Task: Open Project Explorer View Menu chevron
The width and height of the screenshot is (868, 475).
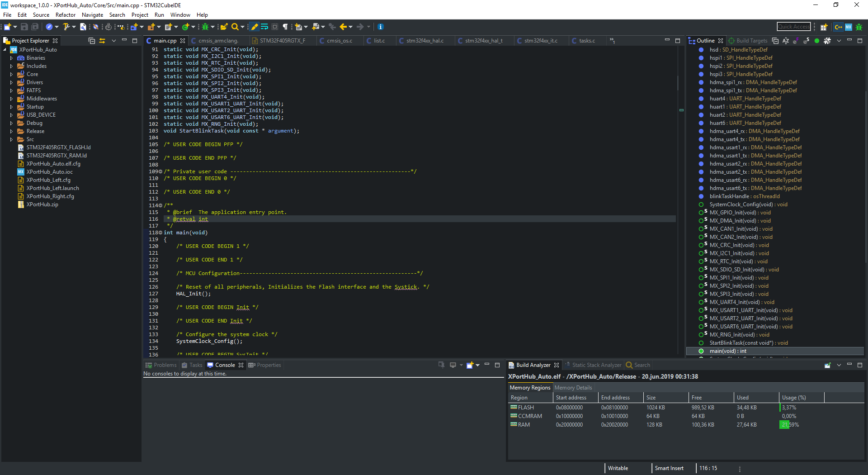Action: coord(114,41)
